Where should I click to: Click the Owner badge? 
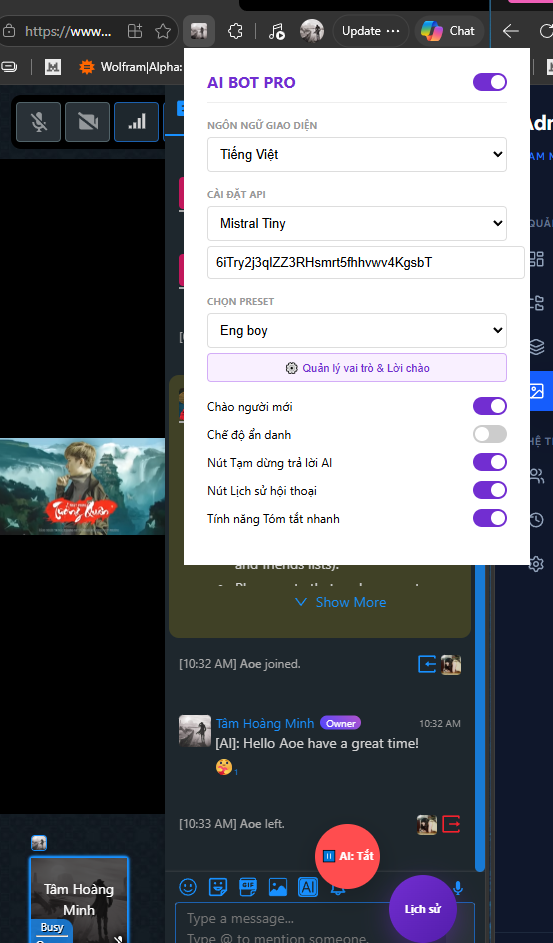340,723
